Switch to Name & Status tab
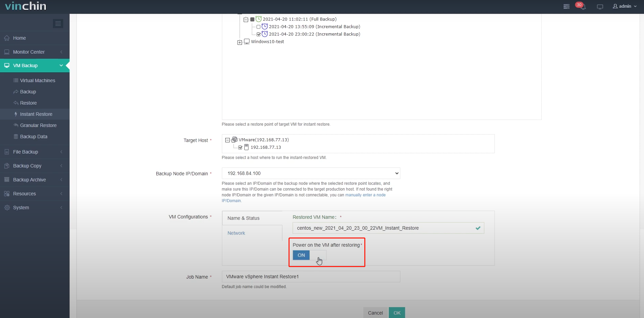This screenshot has height=318, width=644. [252, 218]
